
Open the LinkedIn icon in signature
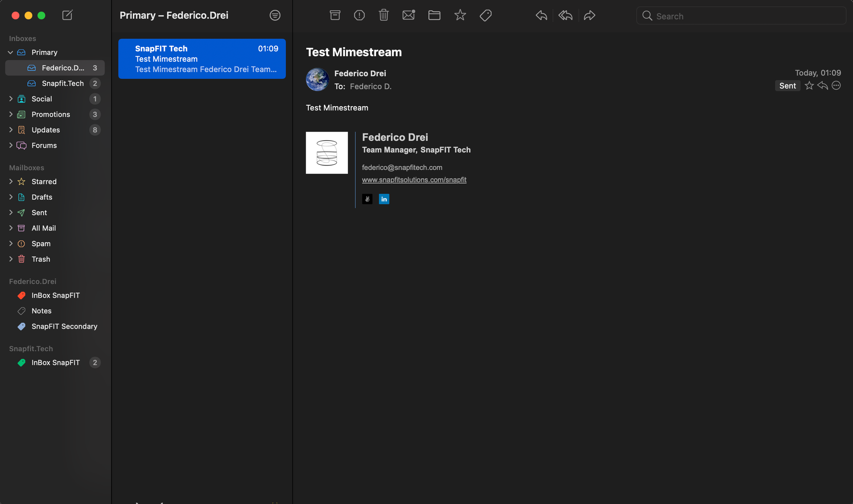tap(384, 199)
